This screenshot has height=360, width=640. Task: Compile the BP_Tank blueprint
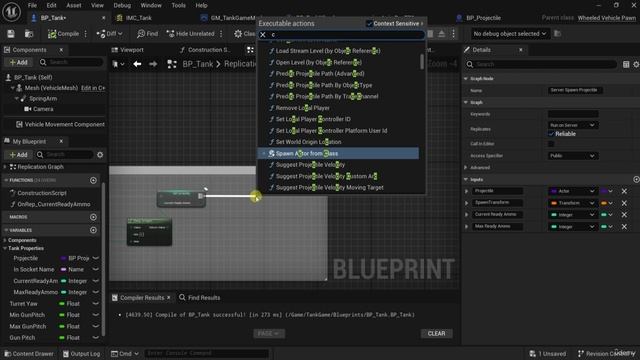tap(63, 34)
